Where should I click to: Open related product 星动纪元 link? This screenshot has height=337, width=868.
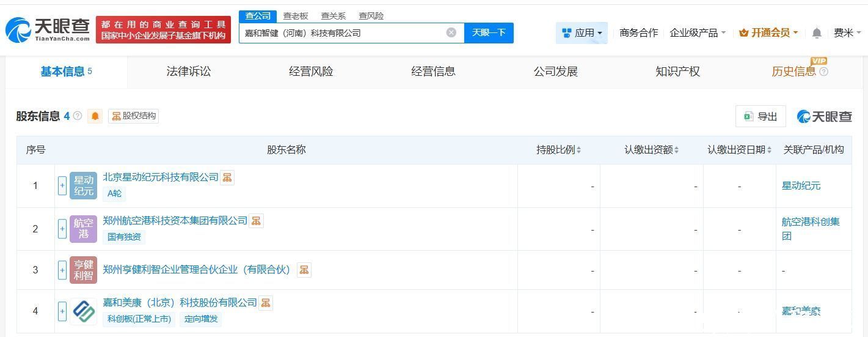pos(801,186)
